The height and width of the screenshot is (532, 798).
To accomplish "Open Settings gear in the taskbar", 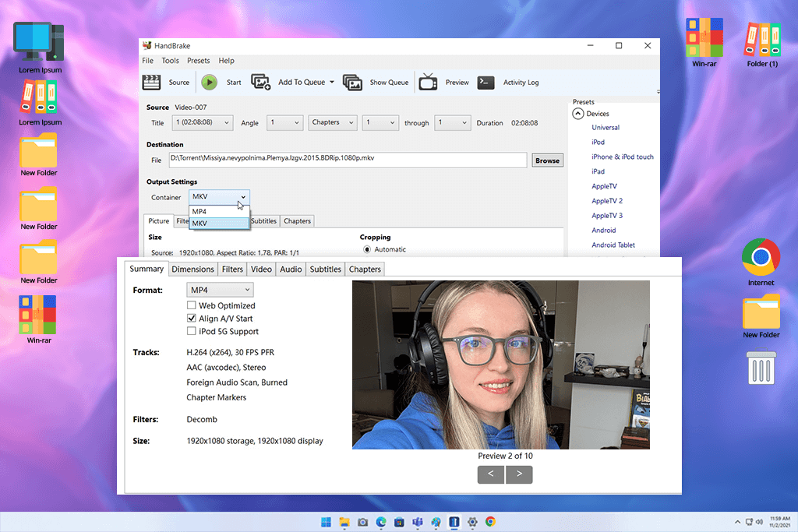I will pos(473,522).
